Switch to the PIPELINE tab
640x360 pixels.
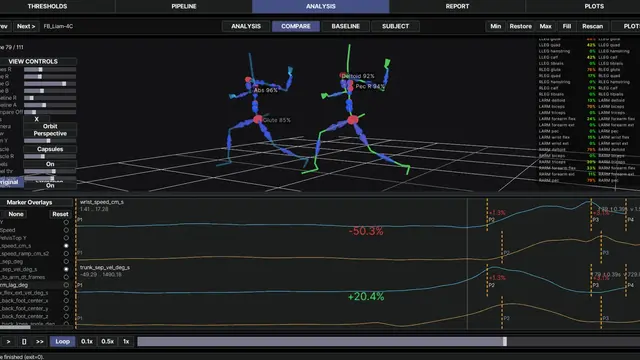[x=184, y=6]
